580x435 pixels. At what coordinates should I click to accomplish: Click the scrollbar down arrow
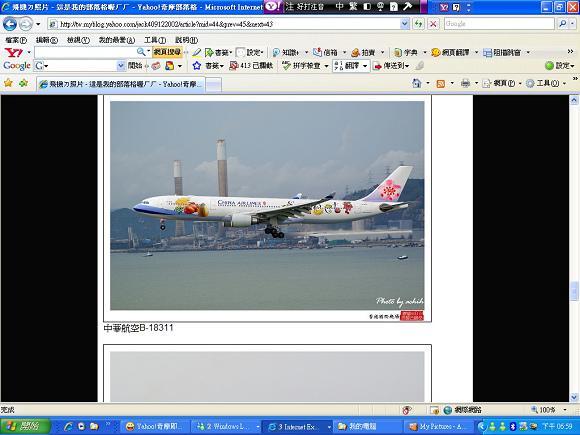tap(574, 397)
